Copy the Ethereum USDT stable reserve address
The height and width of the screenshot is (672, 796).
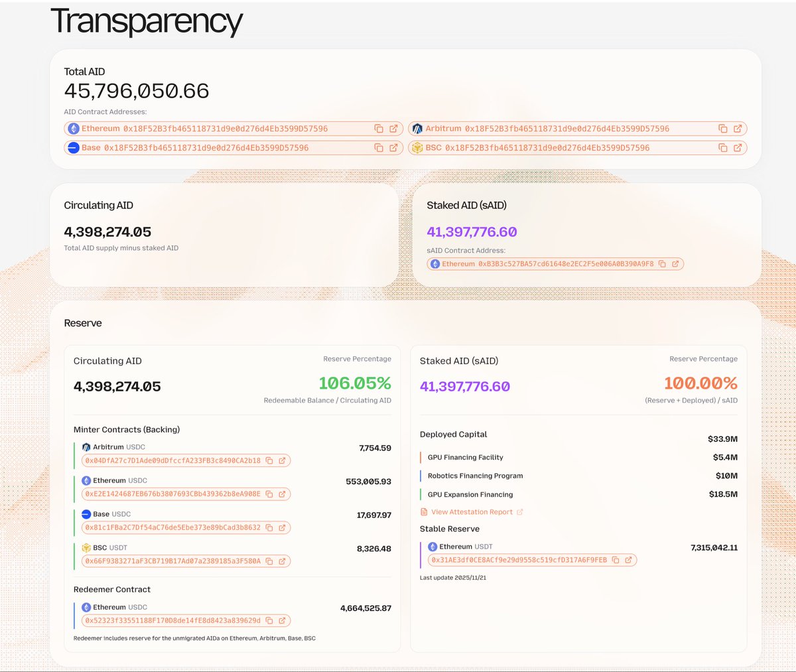617,560
